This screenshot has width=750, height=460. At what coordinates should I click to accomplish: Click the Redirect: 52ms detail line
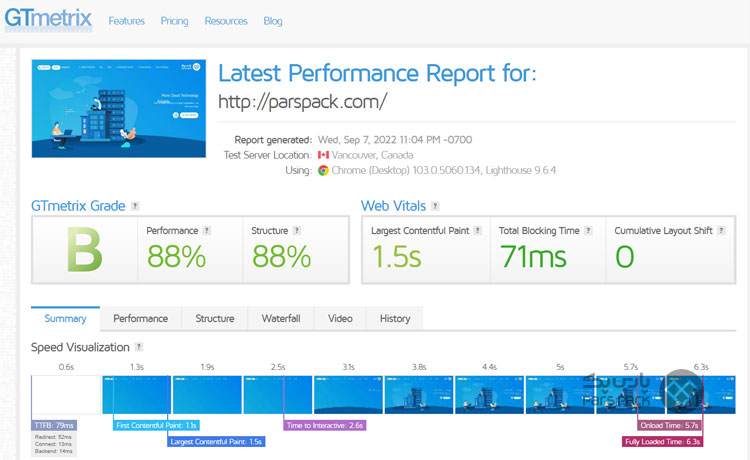pos(53,437)
